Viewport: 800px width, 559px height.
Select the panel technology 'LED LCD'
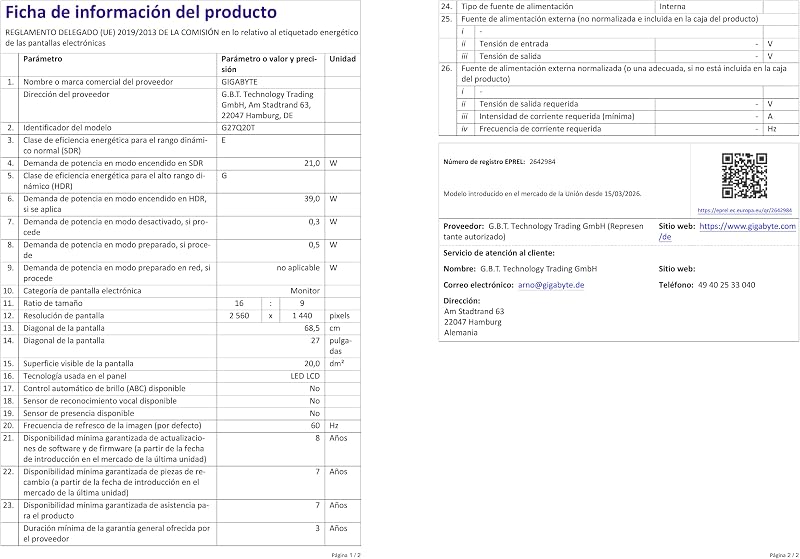(305, 376)
